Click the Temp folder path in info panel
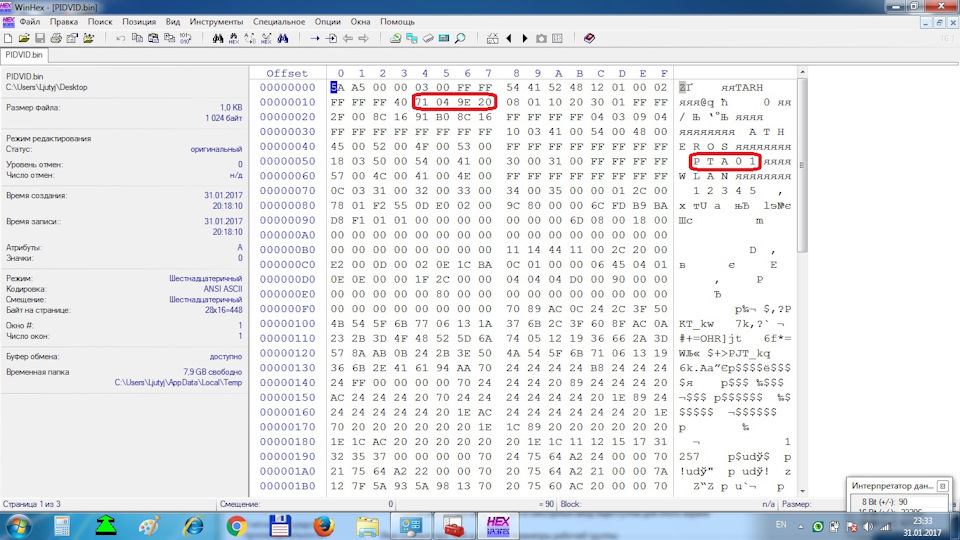The width and height of the screenshot is (960, 540). 178,383
